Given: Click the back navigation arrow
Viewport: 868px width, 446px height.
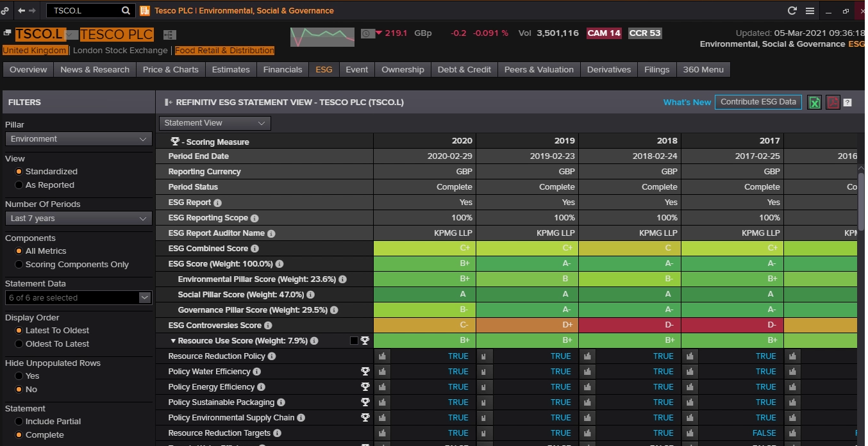Looking at the screenshot, I should (21, 11).
